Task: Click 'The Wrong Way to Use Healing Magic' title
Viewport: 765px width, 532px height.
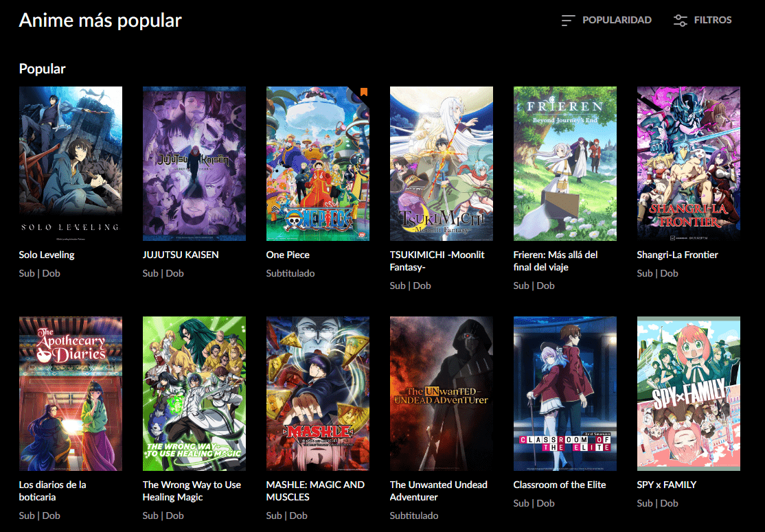Action: 192,491
